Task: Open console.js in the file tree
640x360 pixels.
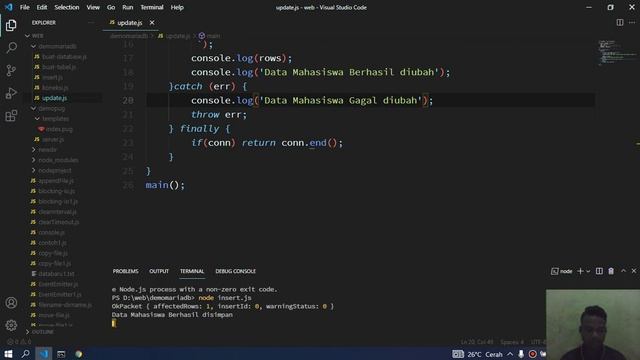Action: pos(51,233)
